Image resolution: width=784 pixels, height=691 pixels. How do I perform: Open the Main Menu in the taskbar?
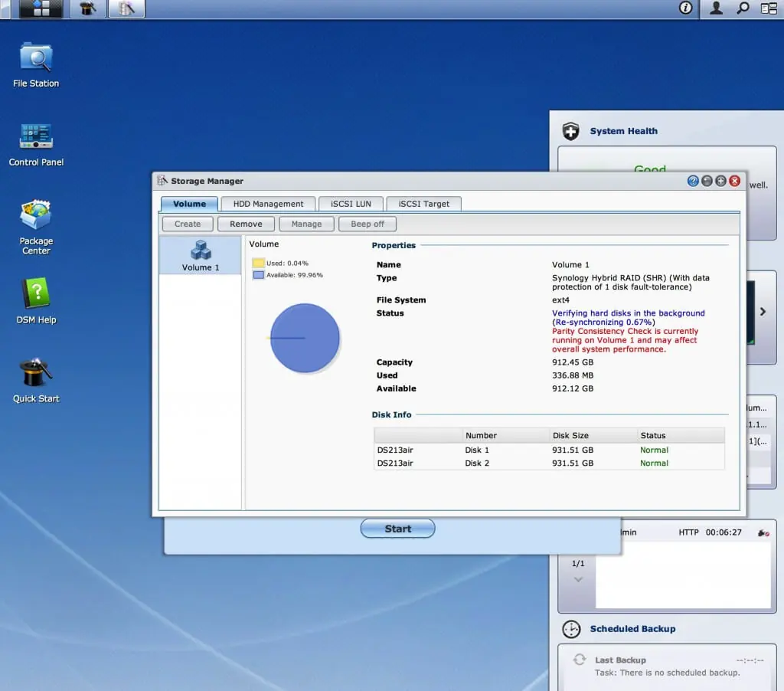pyautogui.click(x=41, y=8)
